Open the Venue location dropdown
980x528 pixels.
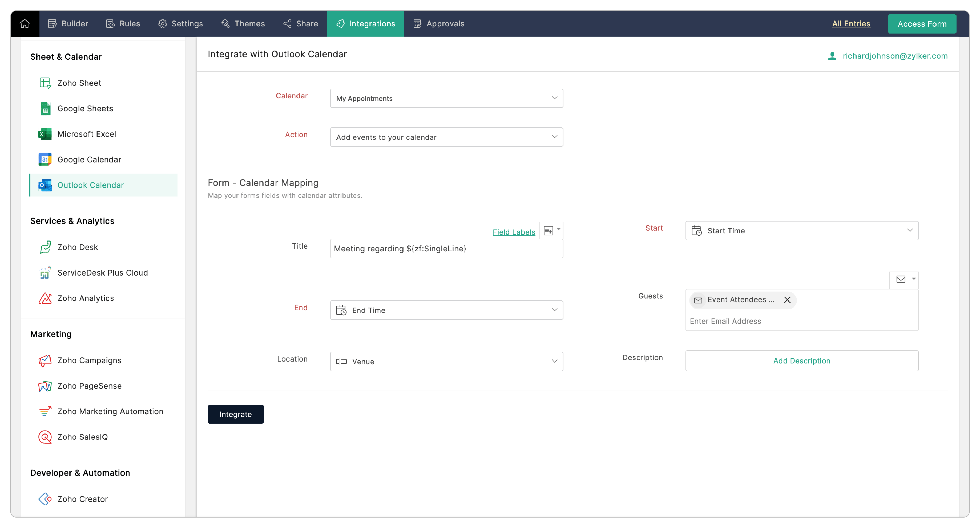[446, 362]
